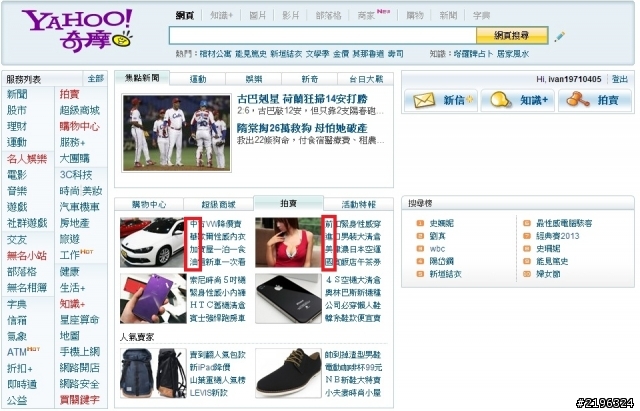This screenshot has width=640, height=411.
Task: Open seller link LEVIS新款
Action: (209, 393)
